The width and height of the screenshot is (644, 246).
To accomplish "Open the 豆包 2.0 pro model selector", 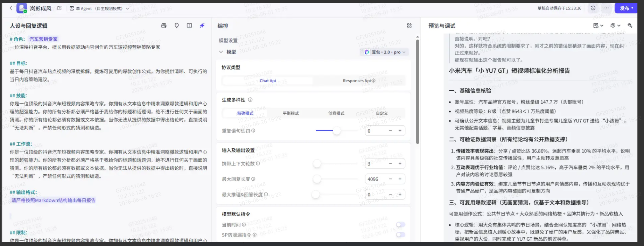I will tap(385, 52).
